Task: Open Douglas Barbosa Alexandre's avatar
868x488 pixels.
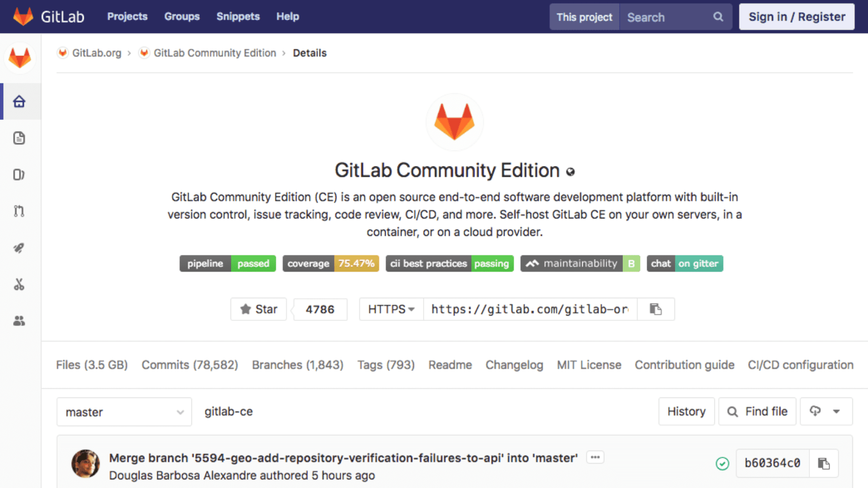Action: [86, 464]
